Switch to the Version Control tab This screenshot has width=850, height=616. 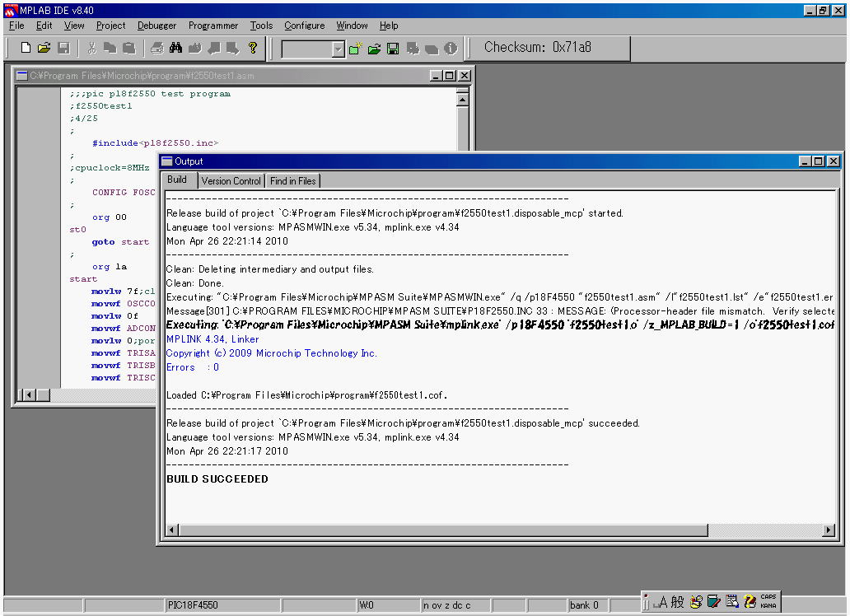[231, 181]
